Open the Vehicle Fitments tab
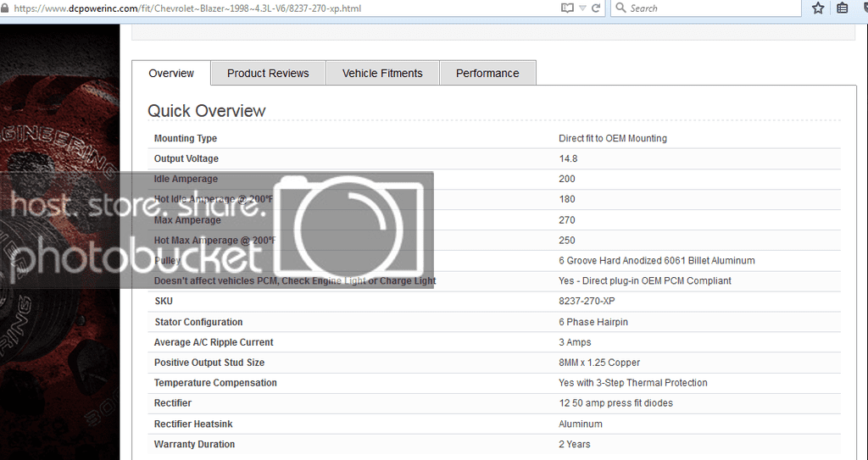 (382, 73)
